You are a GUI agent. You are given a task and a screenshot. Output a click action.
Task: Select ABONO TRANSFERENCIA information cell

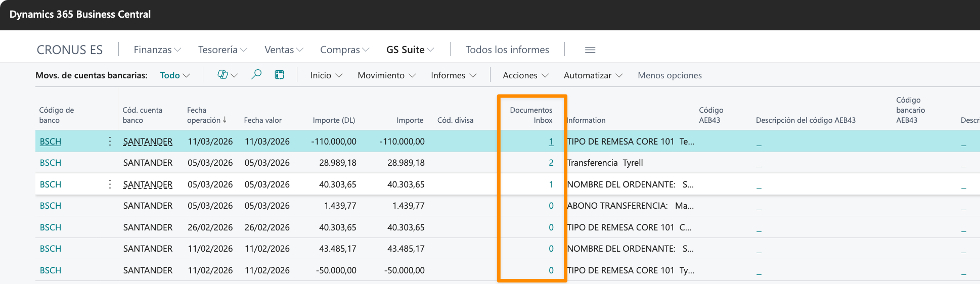pos(630,206)
